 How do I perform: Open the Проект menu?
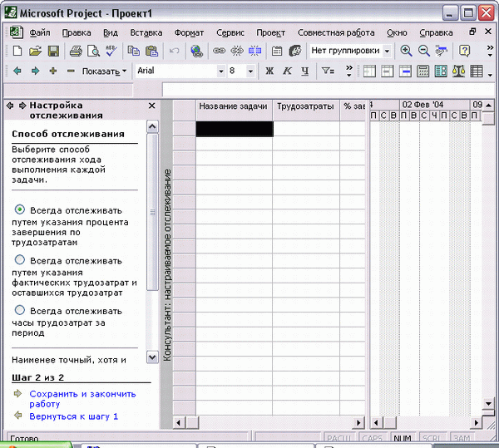(271, 32)
